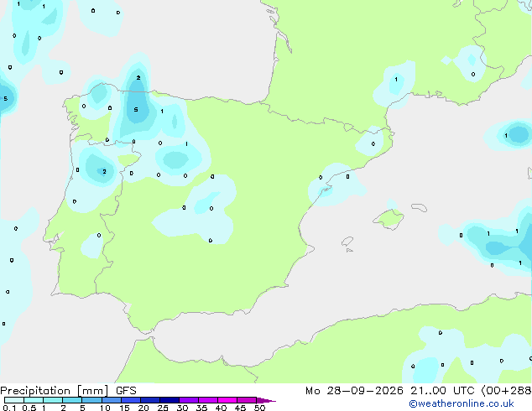Click the '1' value in the dark blob east of Catalonia

point(506,136)
